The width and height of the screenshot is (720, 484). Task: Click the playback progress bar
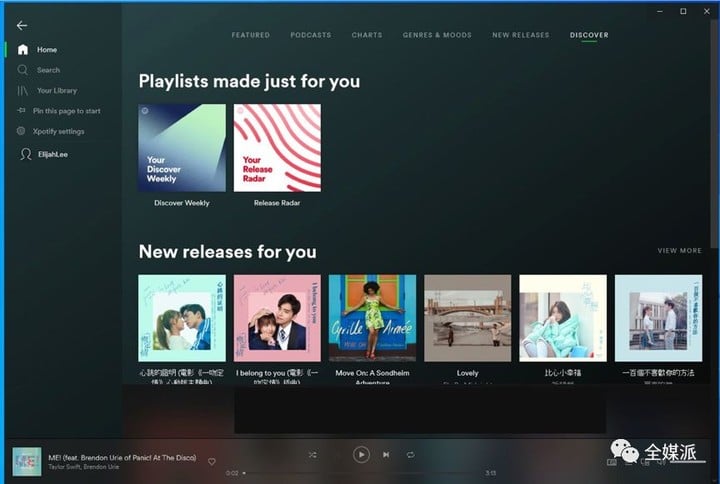(x=363, y=473)
